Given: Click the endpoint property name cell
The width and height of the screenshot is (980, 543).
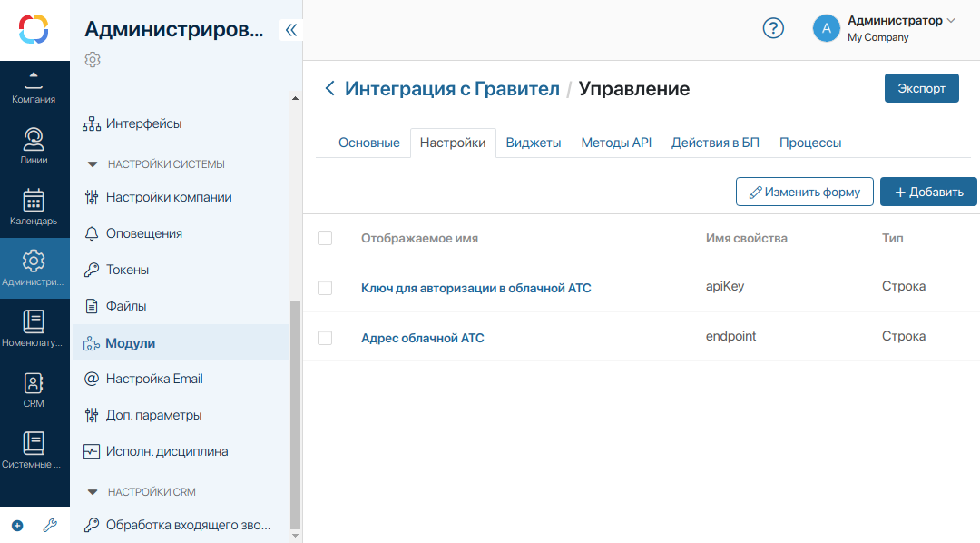Looking at the screenshot, I should 730,337.
